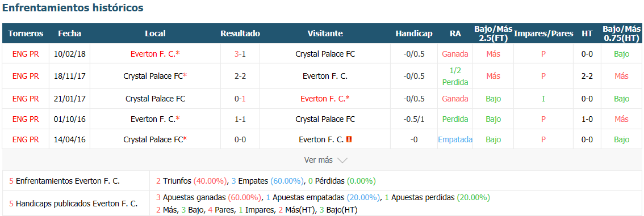This screenshot has height=216, width=644.
Task: Click the Torneros column header
Action: (x=26, y=33)
